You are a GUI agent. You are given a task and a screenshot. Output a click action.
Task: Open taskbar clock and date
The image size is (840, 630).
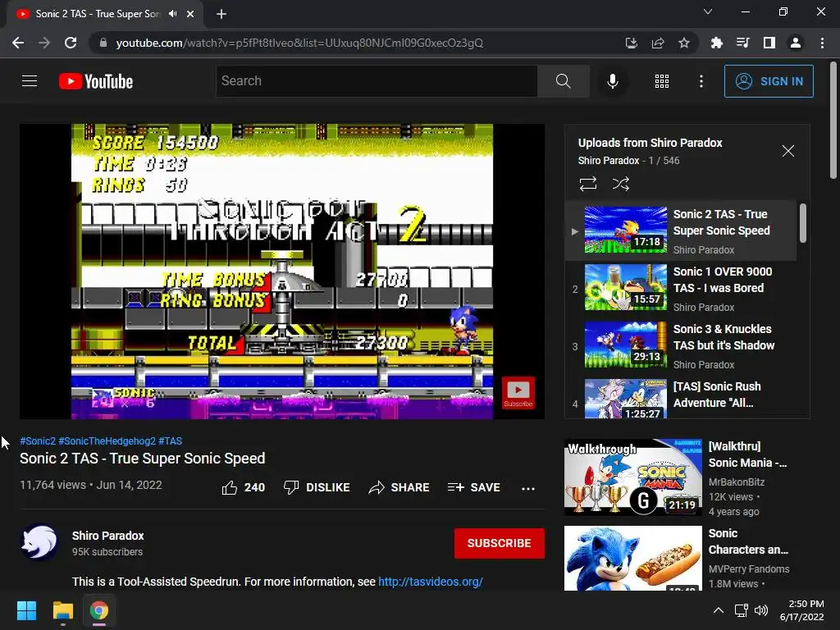(801, 610)
